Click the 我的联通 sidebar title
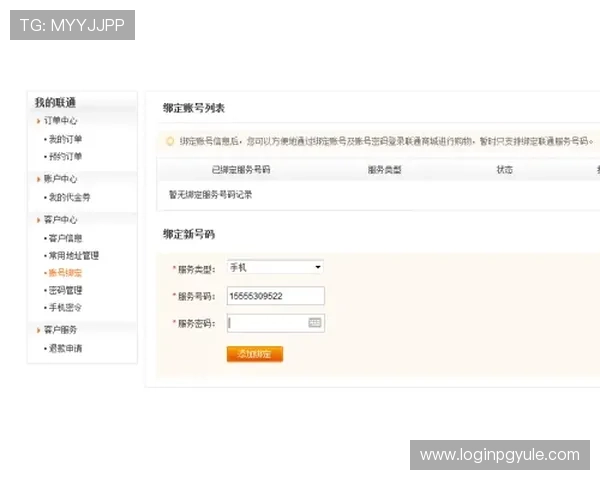This screenshot has height=480, width=600. click(x=55, y=103)
